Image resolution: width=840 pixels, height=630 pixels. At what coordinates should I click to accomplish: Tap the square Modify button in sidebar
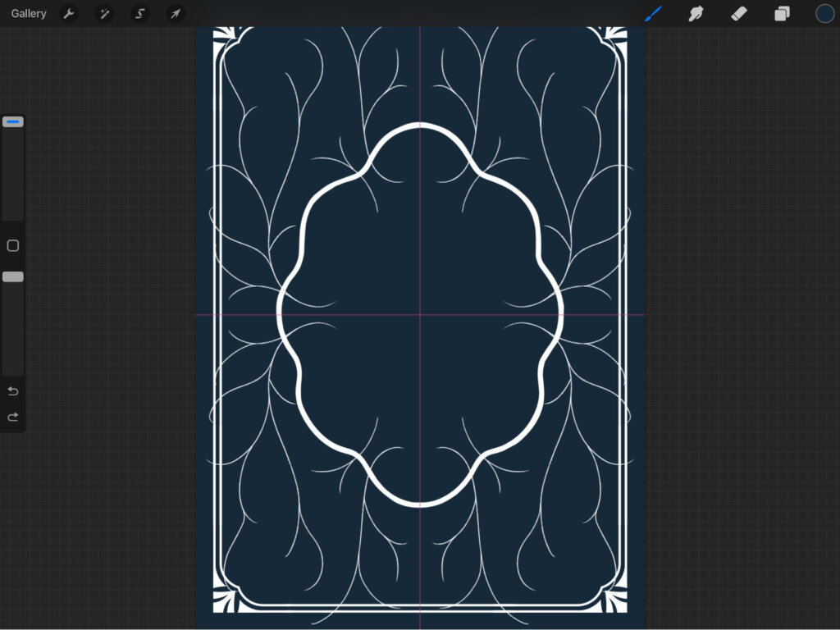pos(13,246)
